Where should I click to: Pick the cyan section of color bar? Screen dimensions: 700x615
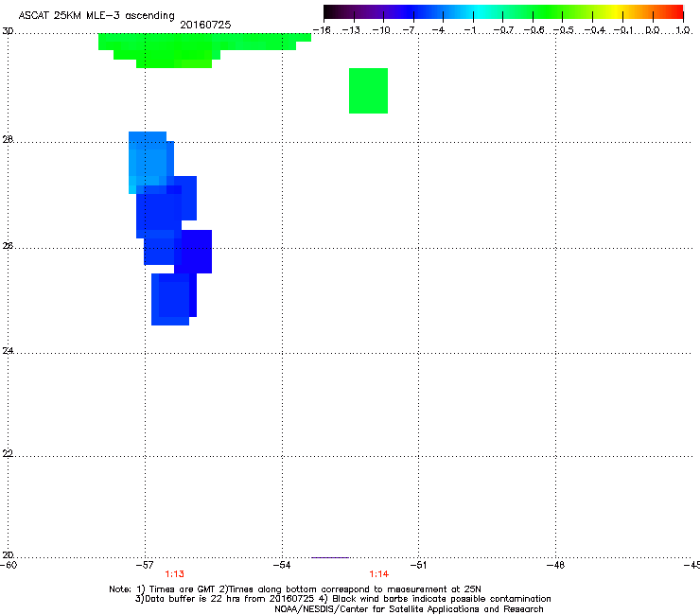pos(480,12)
